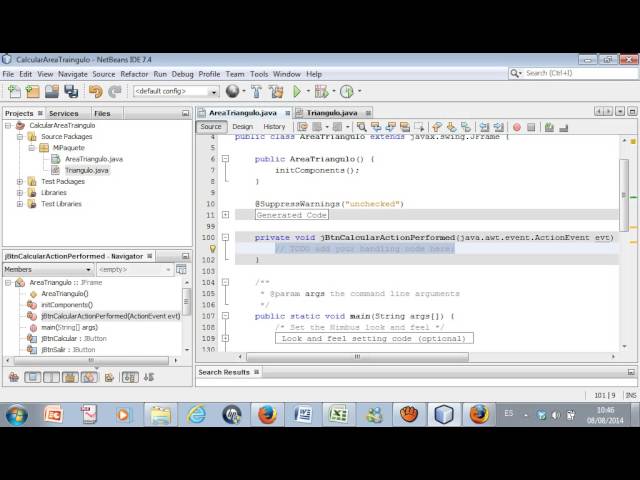
Task: Click the Stop Macro Recording square icon
Action: [x=531, y=127]
